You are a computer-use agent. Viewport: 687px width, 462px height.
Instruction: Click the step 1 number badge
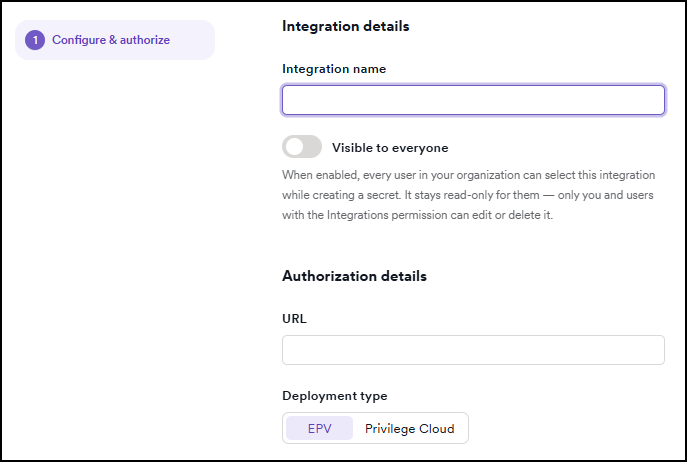click(x=35, y=40)
